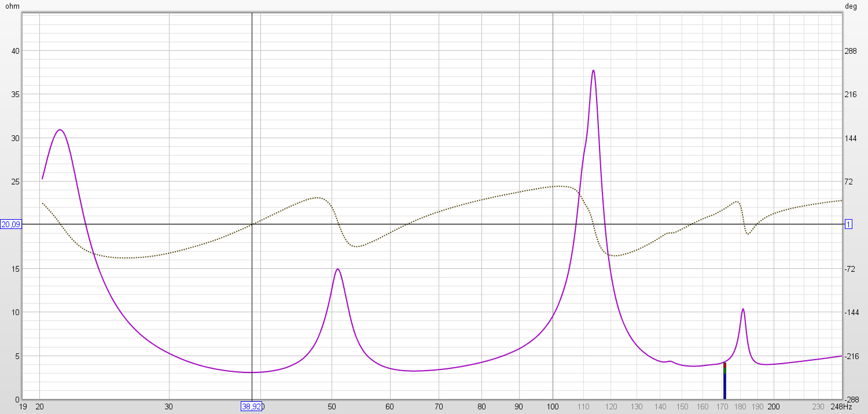Click the 160 Hz frequency axis label
The width and height of the screenshot is (868, 414).
(x=703, y=406)
